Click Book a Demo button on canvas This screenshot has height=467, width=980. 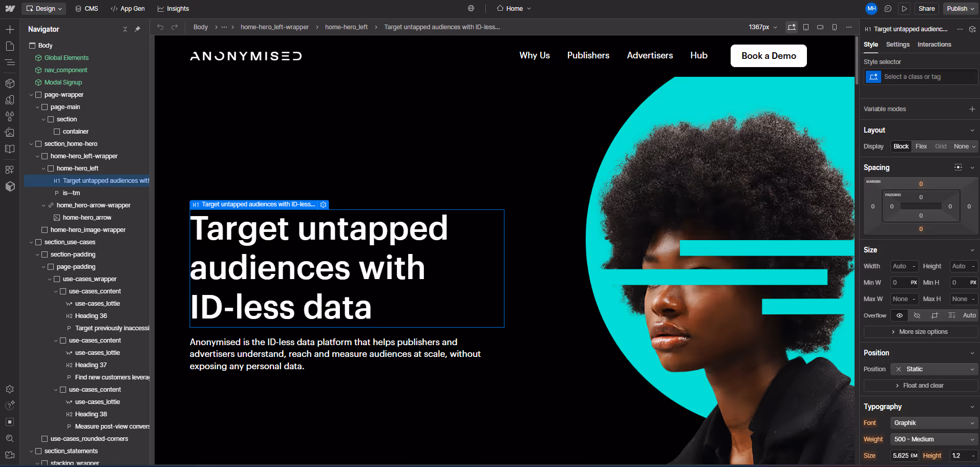pyautogui.click(x=769, y=56)
